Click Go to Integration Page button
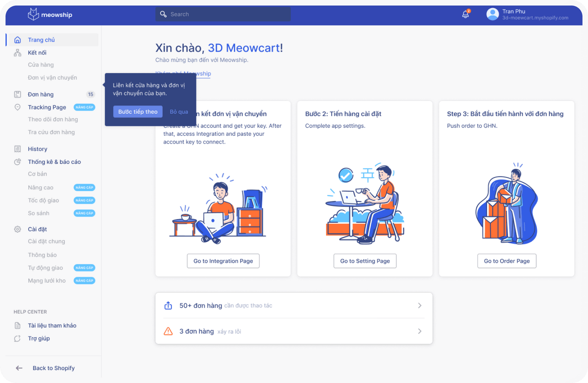The width and height of the screenshot is (588, 383). point(223,261)
